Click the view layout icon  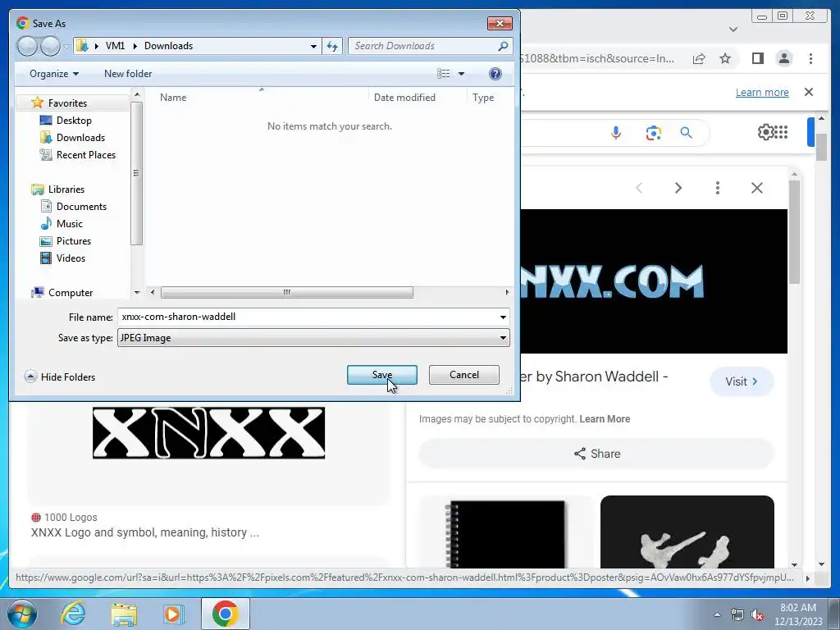[x=444, y=73]
